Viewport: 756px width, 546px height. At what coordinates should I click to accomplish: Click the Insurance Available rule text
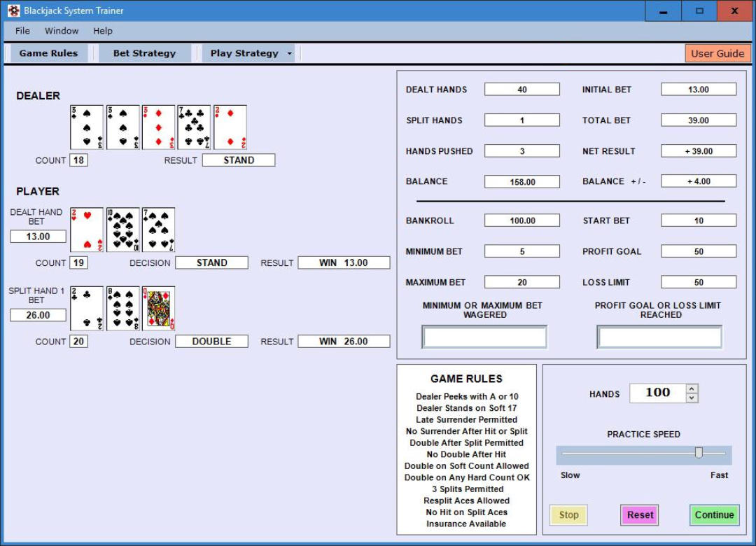pos(466,524)
